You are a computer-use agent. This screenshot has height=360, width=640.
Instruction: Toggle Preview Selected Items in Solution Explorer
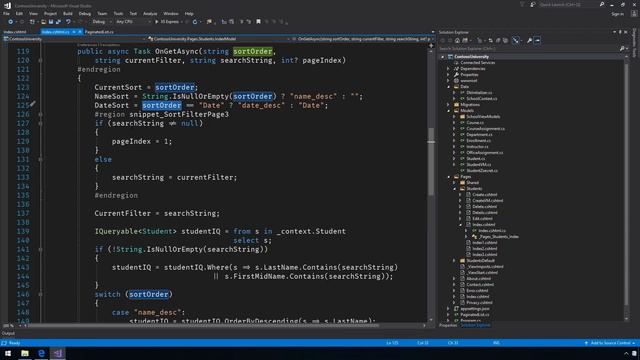pos(538,40)
